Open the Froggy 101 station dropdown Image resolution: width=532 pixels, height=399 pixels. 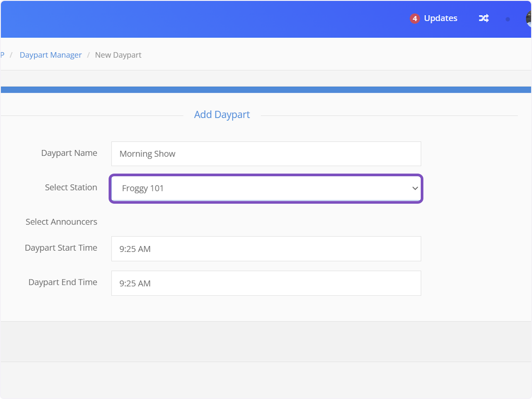coord(262,188)
